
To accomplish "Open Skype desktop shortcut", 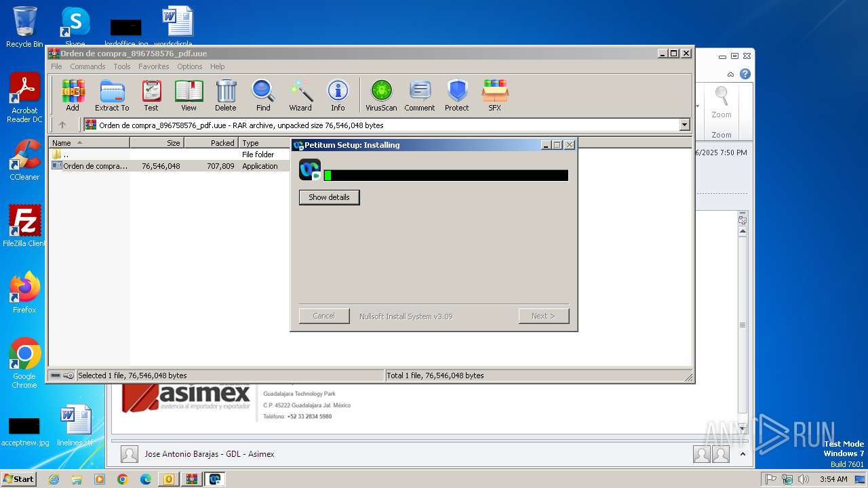I will coord(75,27).
